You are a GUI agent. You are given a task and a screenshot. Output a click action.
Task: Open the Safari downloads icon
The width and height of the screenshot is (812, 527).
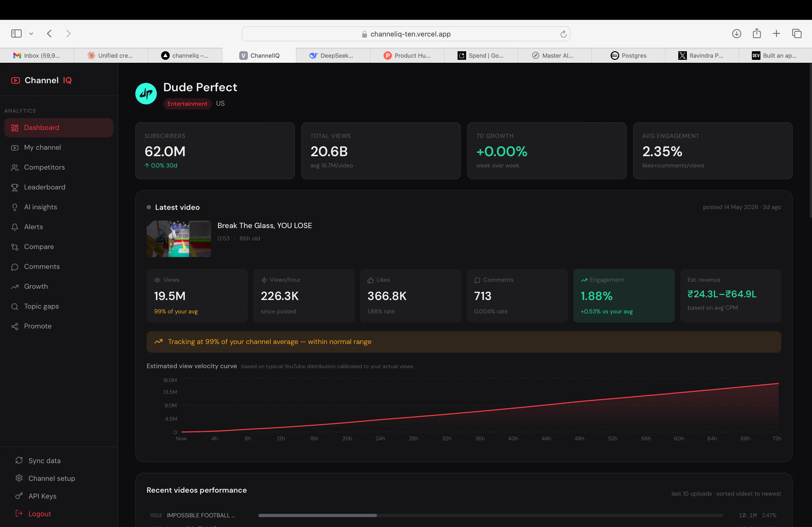point(737,33)
